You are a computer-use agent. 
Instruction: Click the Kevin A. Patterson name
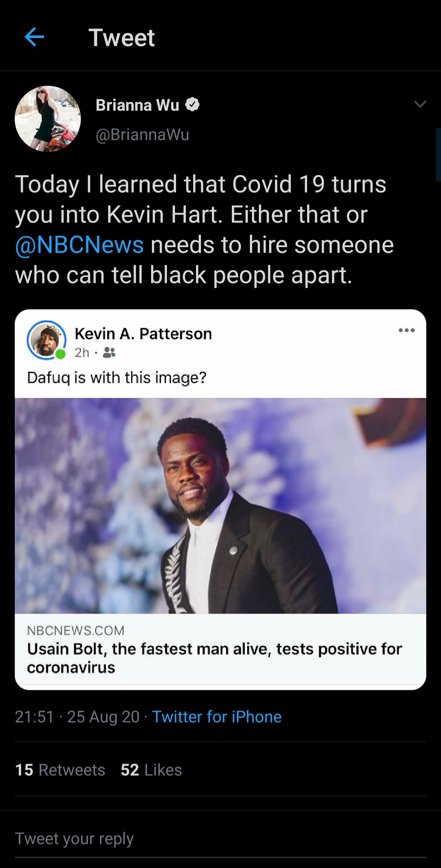pos(143,333)
